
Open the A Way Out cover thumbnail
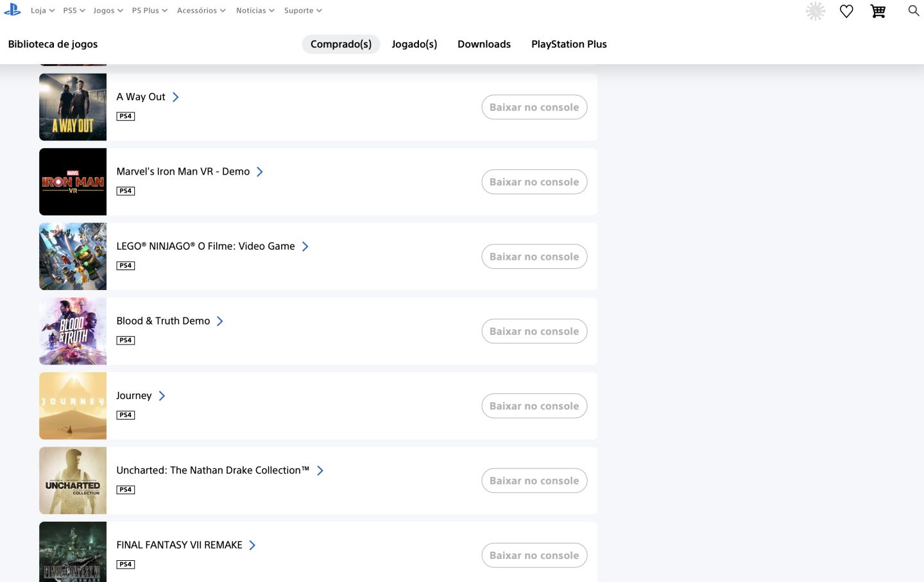[x=73, y=107]
